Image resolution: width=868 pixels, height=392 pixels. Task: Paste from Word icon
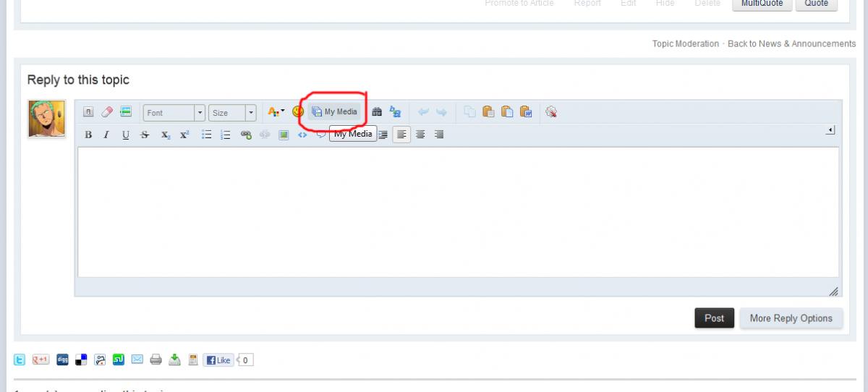527,112
